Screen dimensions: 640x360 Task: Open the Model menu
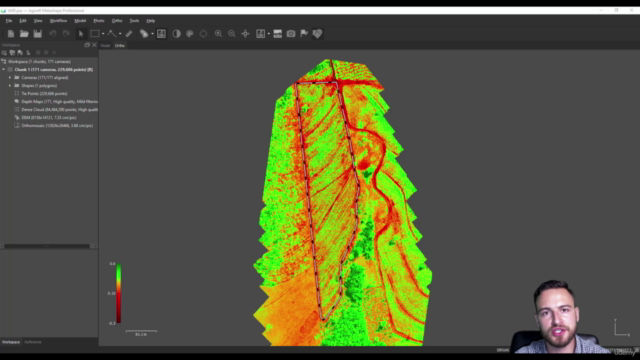point(80,21)
